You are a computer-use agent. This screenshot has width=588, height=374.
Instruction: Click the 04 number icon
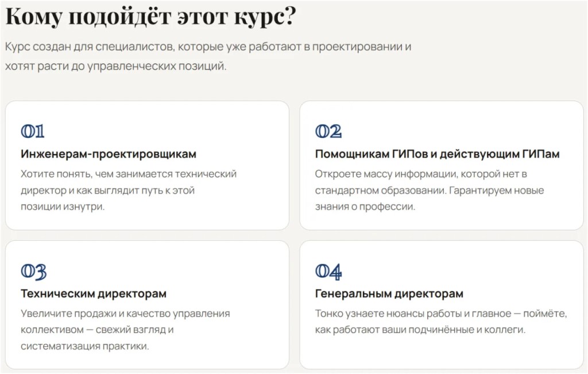click(x=328, y=272)
